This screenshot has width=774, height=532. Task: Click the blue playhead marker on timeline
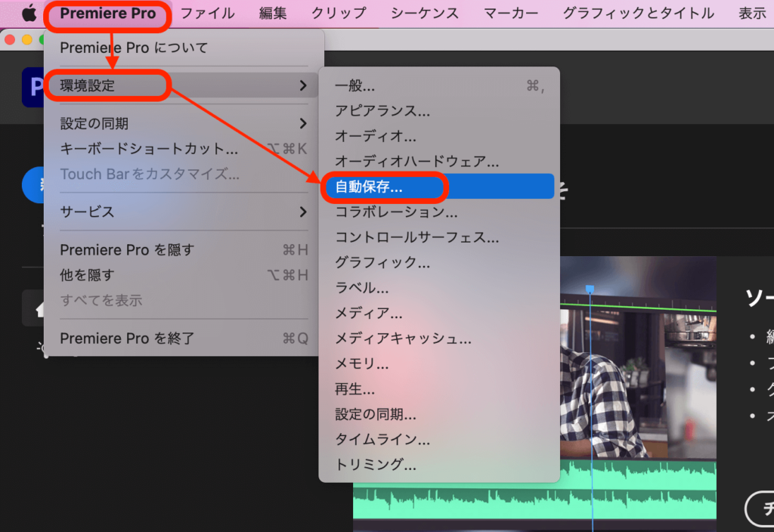pos(590,289)
